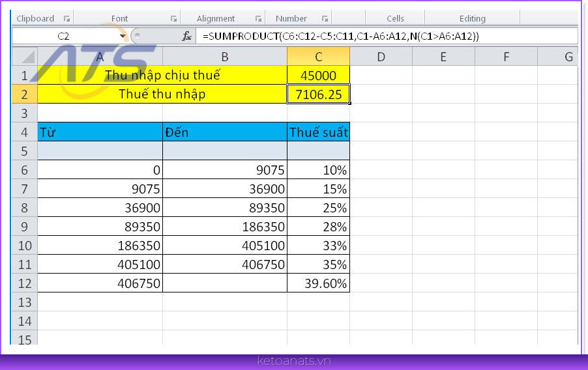588x370 pixels.
Task: Click the 'Đến' header cell
Action: pos(225,132)
